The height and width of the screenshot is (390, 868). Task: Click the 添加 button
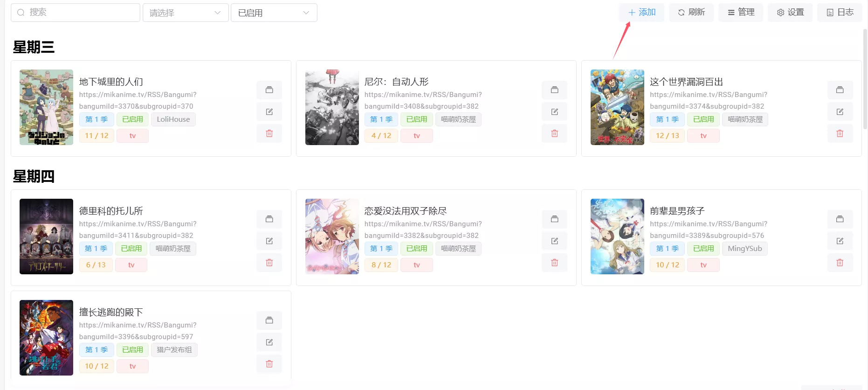641,12
